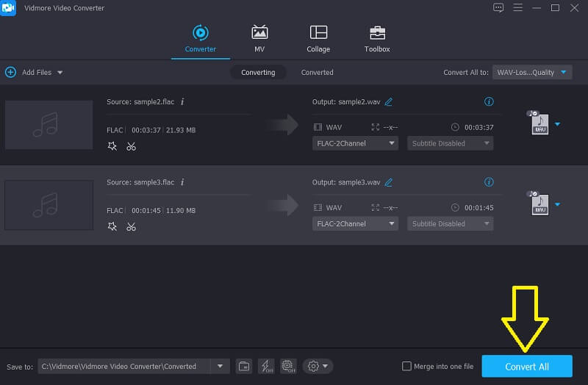Viewport: 588px width, 385px height.
Task: Open the FLAC-2Channel audio track dropdown for sample3
Action: click(355, 224)
